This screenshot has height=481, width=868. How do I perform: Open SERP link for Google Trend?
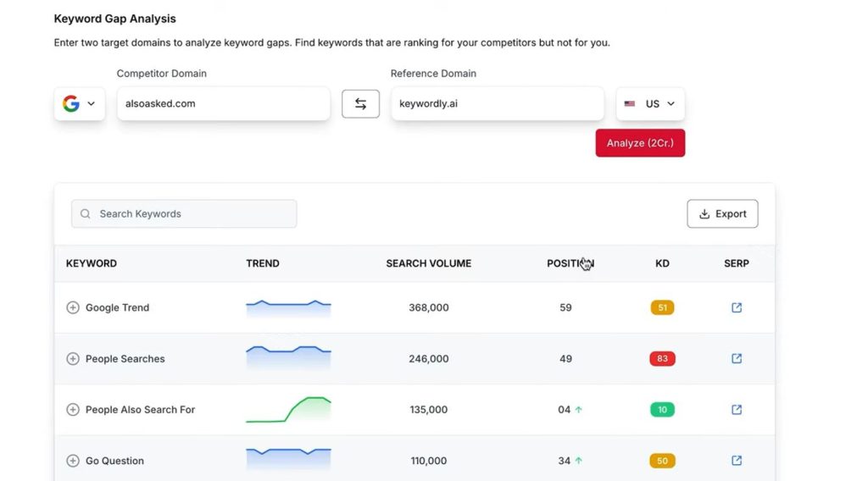[x=736, y=307]
